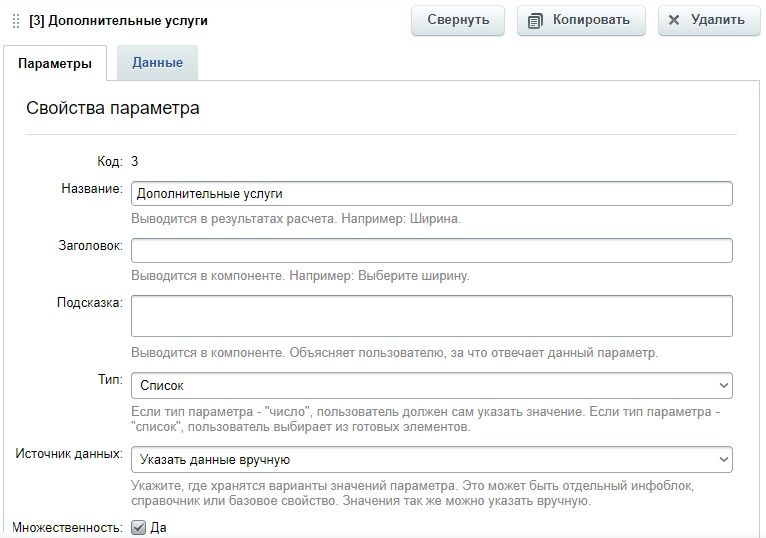766x538 pixels.
Task: Focus the empty Заголовок input field
Action: (431, 250)
